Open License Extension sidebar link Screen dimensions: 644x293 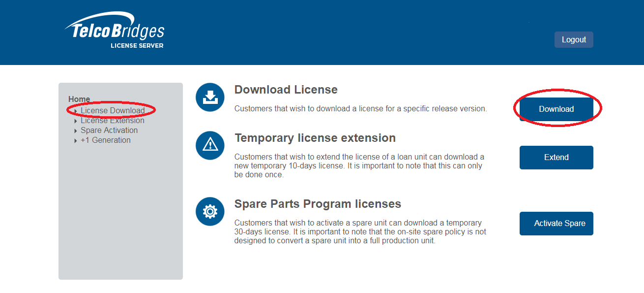tap(113, 121)
